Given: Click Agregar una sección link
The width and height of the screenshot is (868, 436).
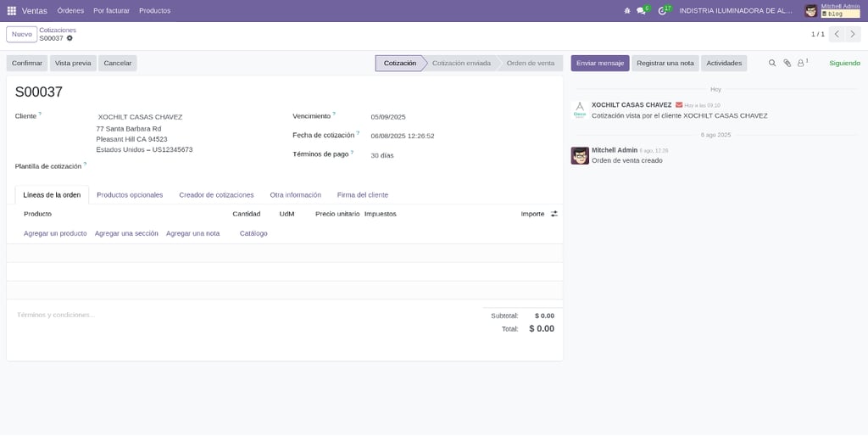Looking at the screenshot, I should coord(126,234).
